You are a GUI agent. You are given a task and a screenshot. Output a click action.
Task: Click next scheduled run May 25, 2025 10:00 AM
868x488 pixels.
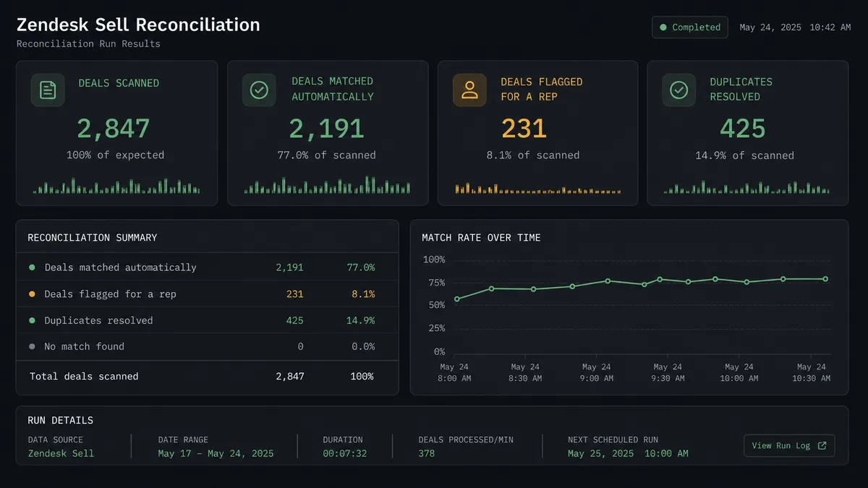click(x=629, y=453)
